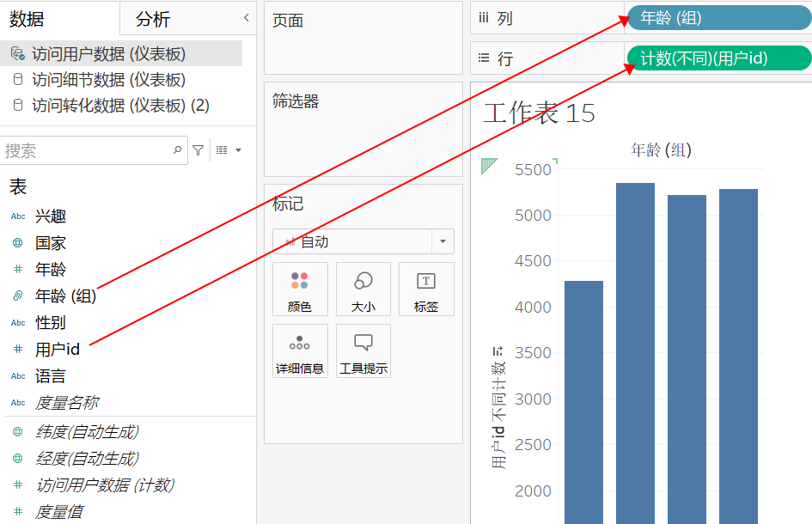Screen dimensions: 812x524
Task: Click the Abc icon beside 语言
Action: [18, 376]
